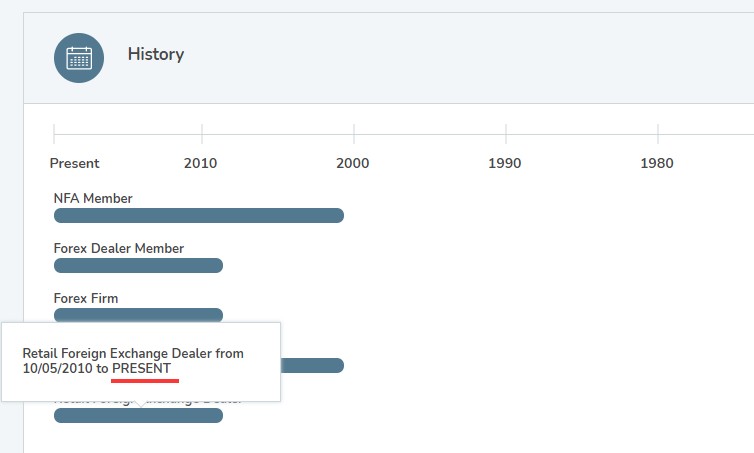
Task: Click the NFA Member timeline bar
Action: click(198, 215)
